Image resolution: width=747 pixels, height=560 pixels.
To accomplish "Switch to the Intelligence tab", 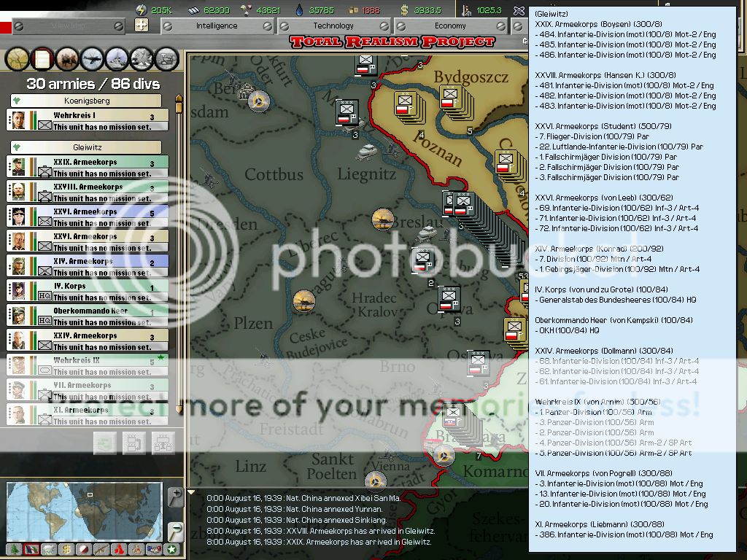I will pyautogui.click(x=217, y=26).
